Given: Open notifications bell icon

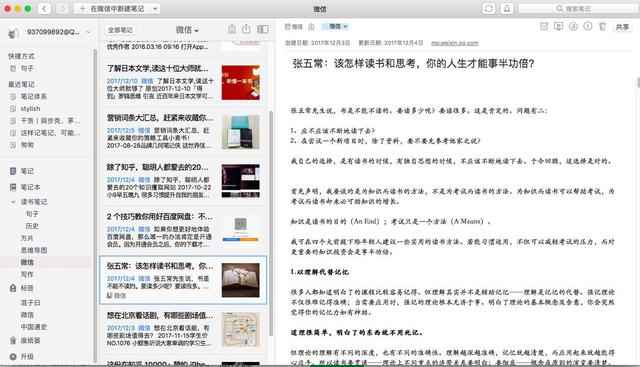Looking at the screenshot, I should pyautogui.click(x=507, y=9).
